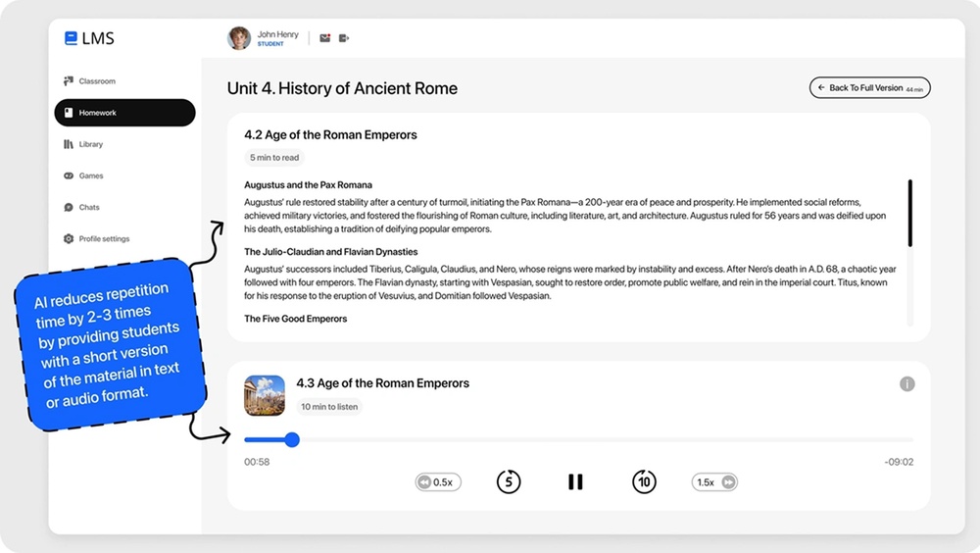980x553 pixels.
Task: Open the Library section
Action: click(90, 144)
